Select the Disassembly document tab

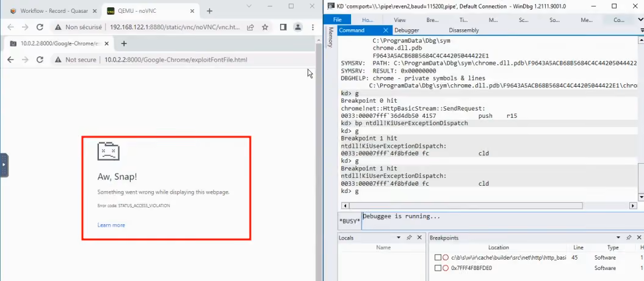tap(464, 30)
